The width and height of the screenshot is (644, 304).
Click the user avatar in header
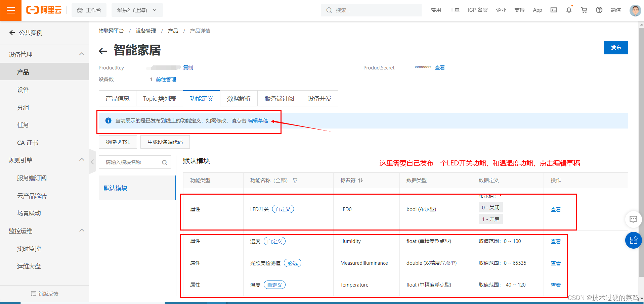[x=635, y=10]
